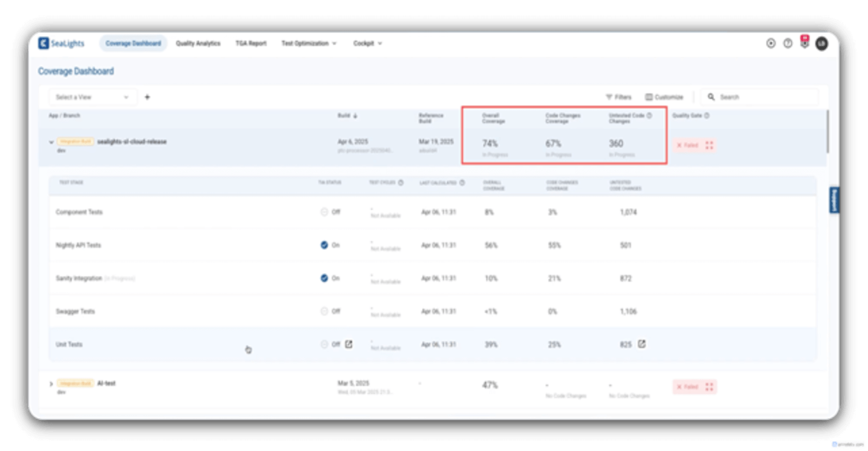Click the play-circle icon in the top bar
Viewport: 868px width, 451px height.
[770, 43]
